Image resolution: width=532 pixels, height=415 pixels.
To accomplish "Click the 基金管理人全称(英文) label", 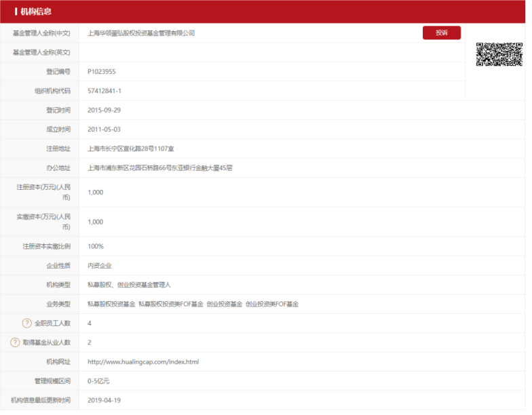I will point(42,53).
